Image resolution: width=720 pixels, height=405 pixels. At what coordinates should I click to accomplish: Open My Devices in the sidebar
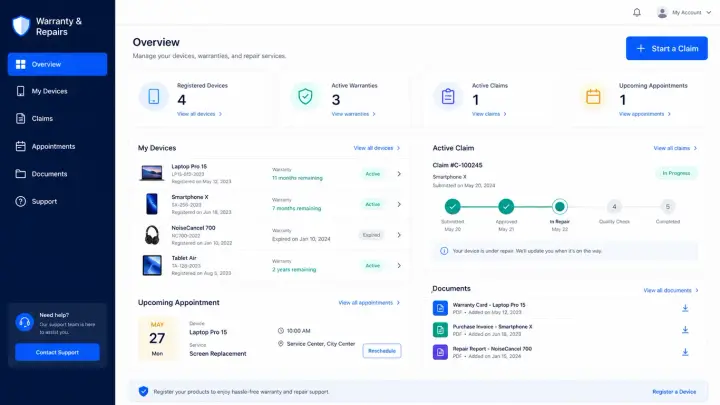(x=57, y=91)
